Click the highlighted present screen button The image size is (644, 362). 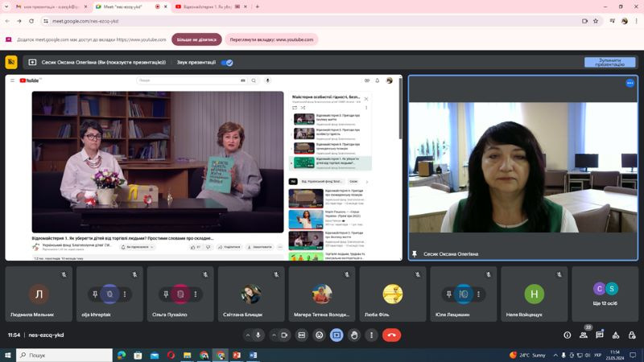click(336, 335)
